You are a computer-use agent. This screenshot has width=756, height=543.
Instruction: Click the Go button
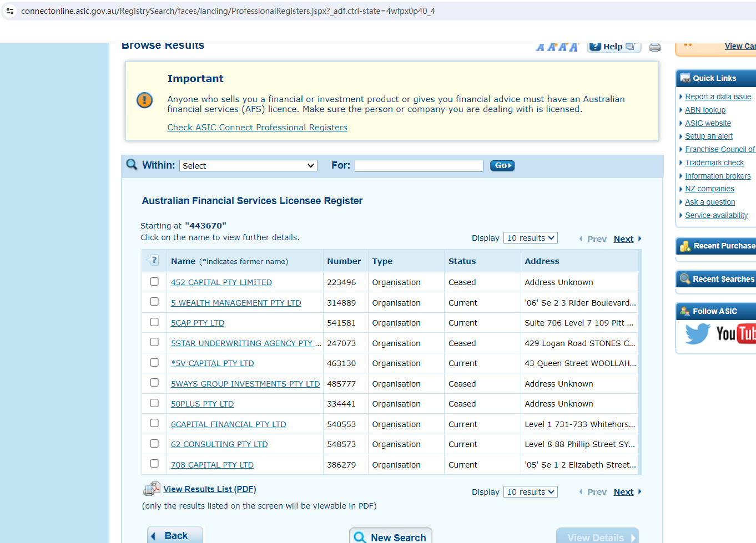[x=502, y=166]
